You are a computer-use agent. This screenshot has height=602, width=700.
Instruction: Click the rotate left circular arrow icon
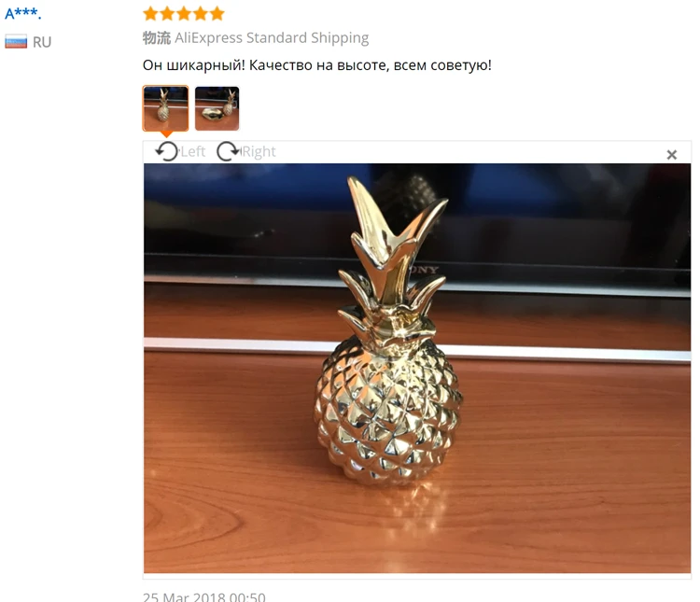coord(166,151)
